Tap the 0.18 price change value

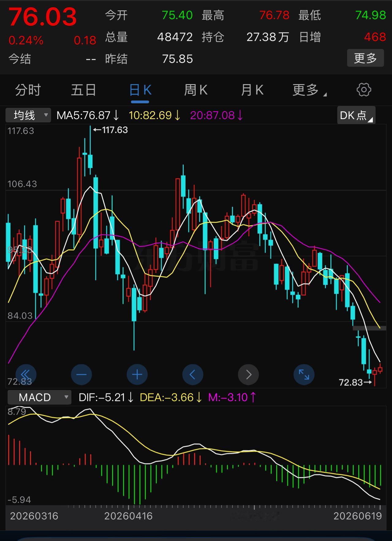[85, 40]
